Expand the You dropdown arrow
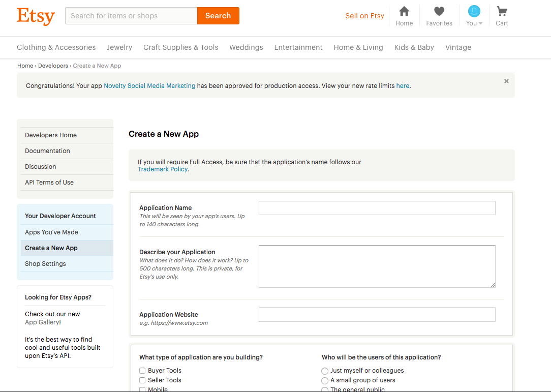The image size is (551, 392). click(x=480, y=23)
